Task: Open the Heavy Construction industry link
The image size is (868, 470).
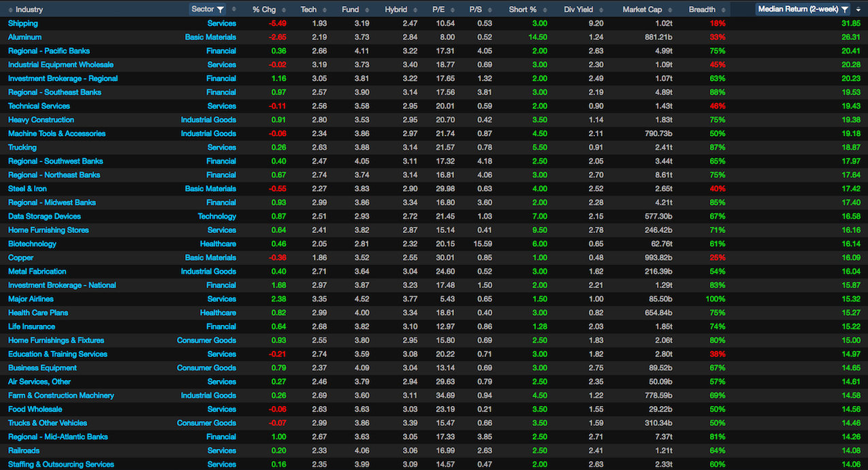Action: click(x=41, y=120)
